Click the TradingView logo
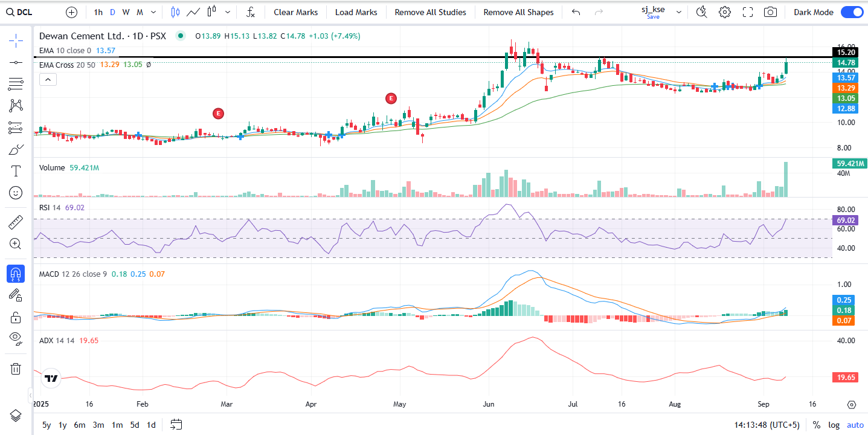Image resolution: width=868 pixels, height=435 pixels. (51, 378)
